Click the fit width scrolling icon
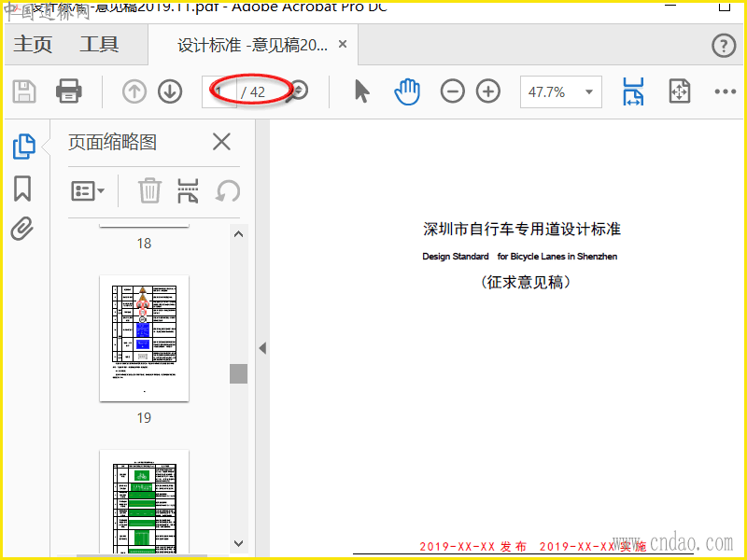747x560 pixels. (633, 91)
